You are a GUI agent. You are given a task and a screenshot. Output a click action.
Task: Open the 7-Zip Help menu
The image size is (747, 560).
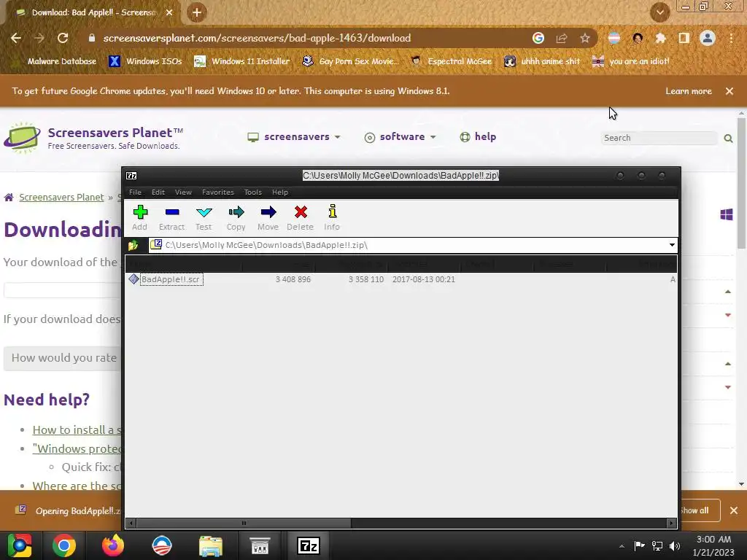tap(279, 192)
